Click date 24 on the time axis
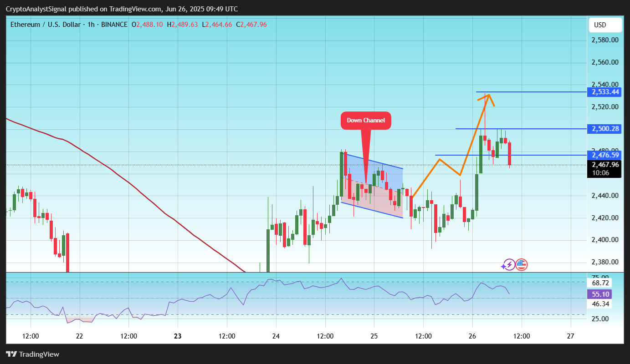Screen dimensions: 630x364 point(276,336)
